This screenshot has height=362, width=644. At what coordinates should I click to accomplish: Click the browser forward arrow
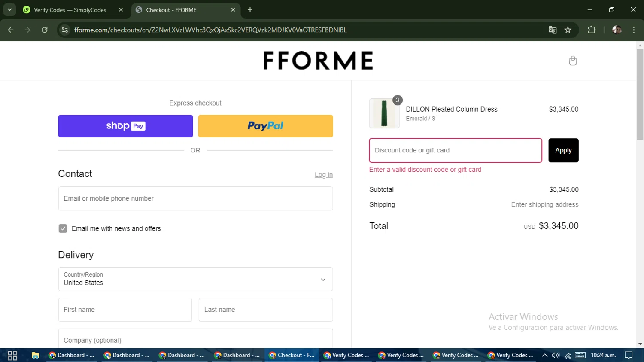click(27, 30)
